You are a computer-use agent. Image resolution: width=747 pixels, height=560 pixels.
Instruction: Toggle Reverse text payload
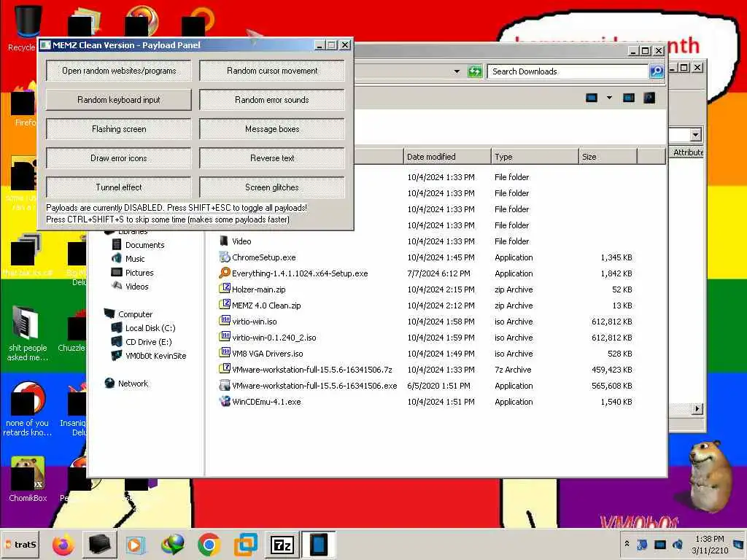click(272, 157)
